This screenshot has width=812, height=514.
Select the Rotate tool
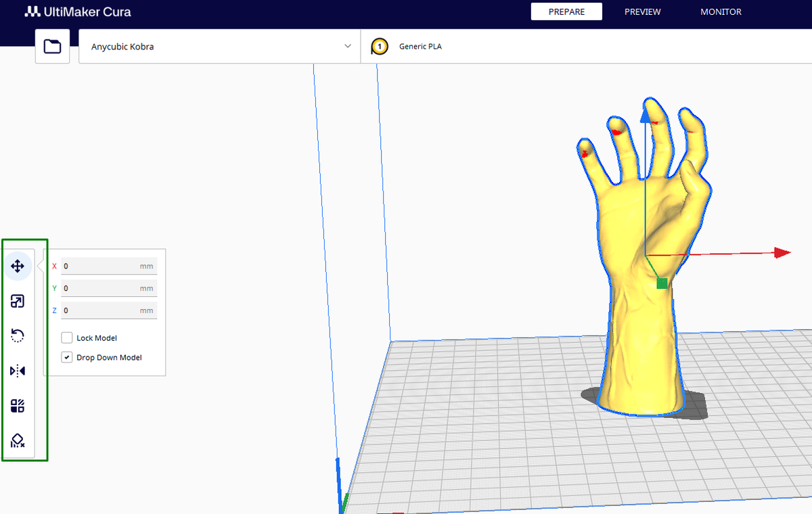click(17, 335)
